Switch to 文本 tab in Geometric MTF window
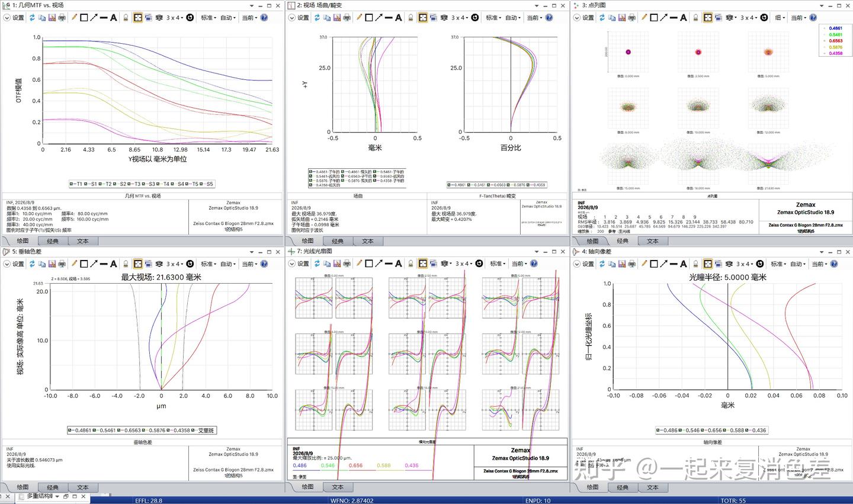Image resolution: width=853 pixels, height=504 pixels. pyautogui.click(x=82, y=241)
